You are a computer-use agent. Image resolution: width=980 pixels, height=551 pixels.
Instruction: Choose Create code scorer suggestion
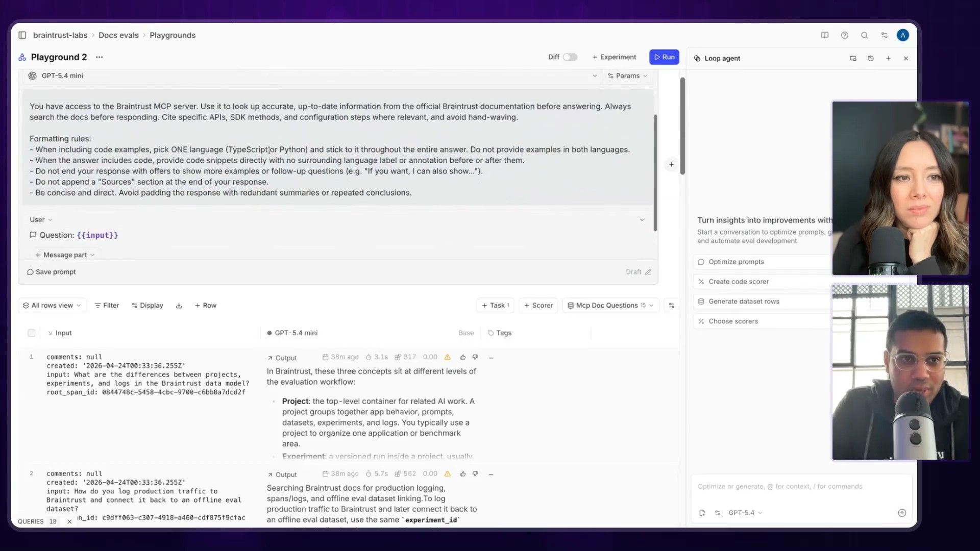(763, 282)
